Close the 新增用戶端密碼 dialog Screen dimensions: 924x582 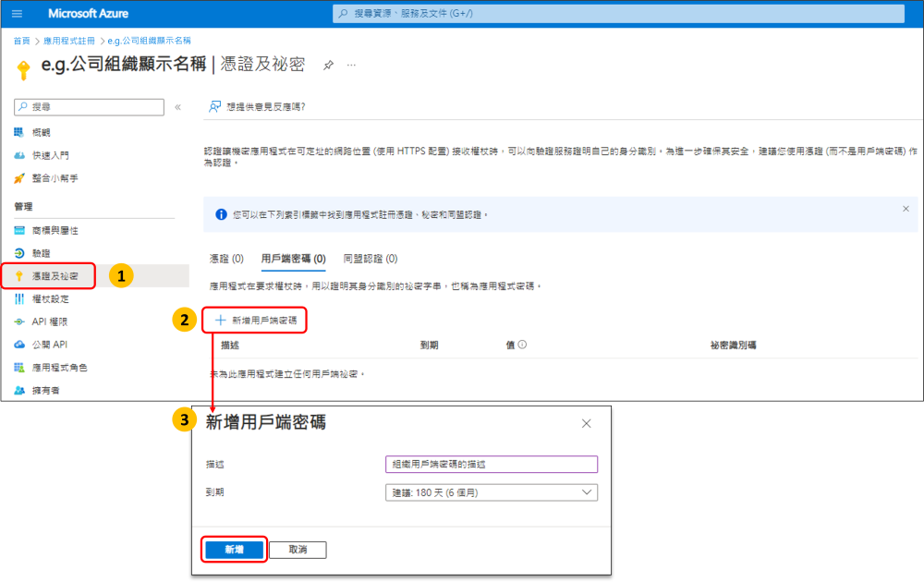[x=587, y=423]
